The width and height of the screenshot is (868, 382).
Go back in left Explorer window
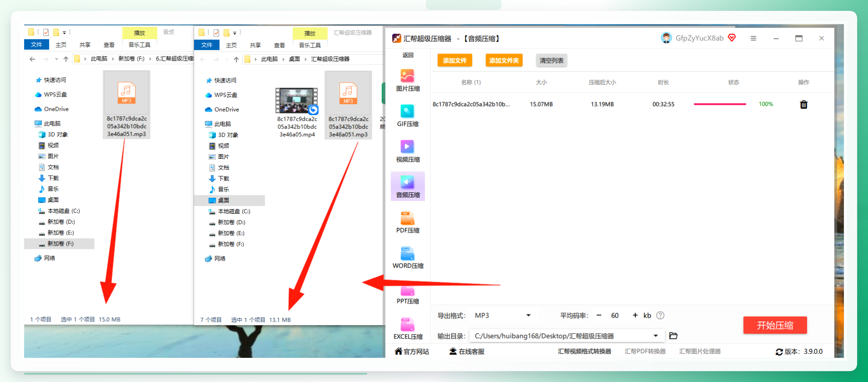coord(32,59)
